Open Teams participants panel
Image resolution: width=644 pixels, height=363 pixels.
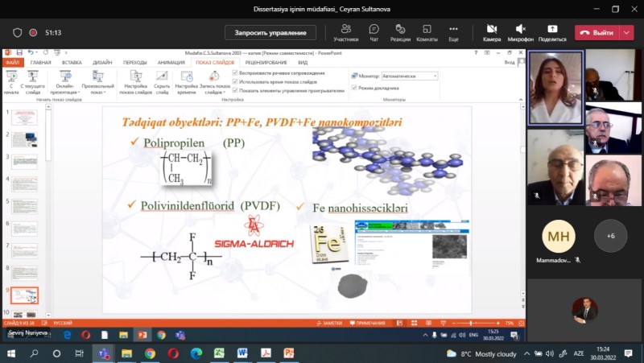346,32
